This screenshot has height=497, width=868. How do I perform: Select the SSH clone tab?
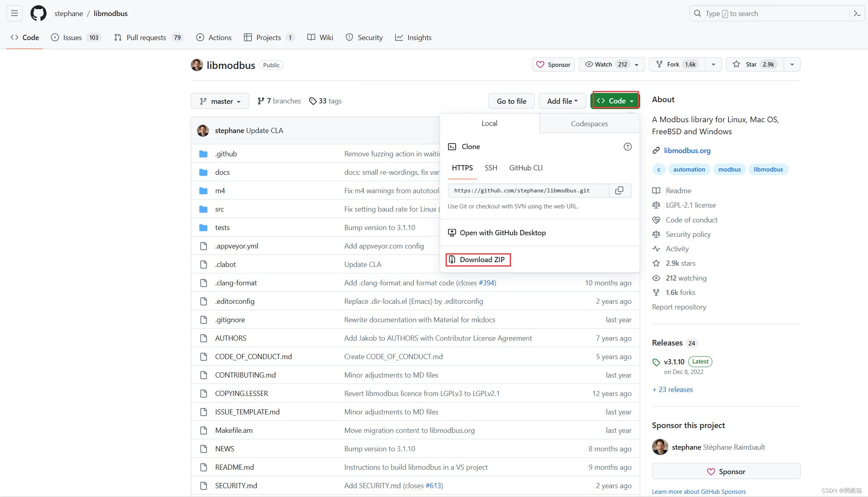coord(491,168)
